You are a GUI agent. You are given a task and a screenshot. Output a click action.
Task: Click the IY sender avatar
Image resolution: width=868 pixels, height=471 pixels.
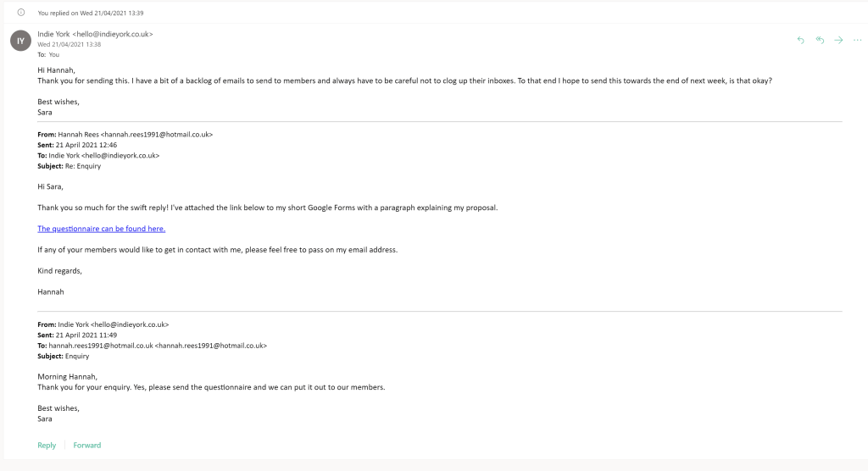click(19, 40)
